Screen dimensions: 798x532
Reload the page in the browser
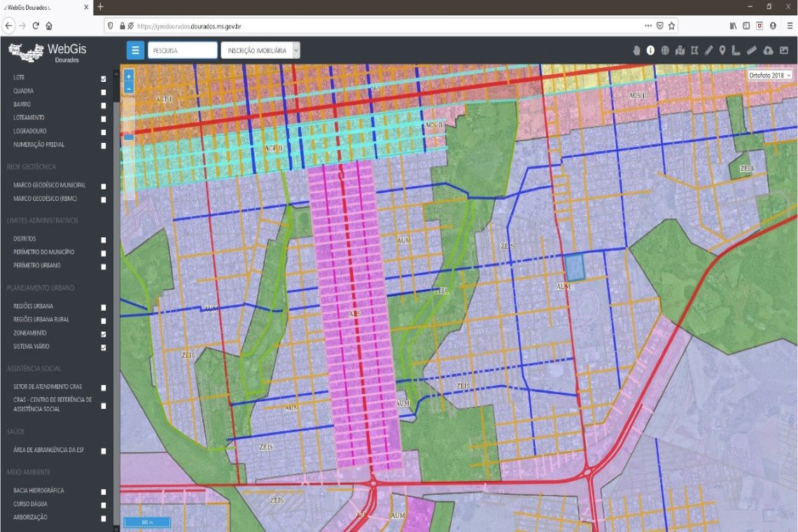coord(35,25)
